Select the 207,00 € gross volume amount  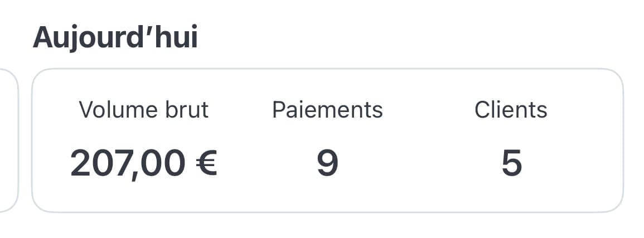click(143, 164)
